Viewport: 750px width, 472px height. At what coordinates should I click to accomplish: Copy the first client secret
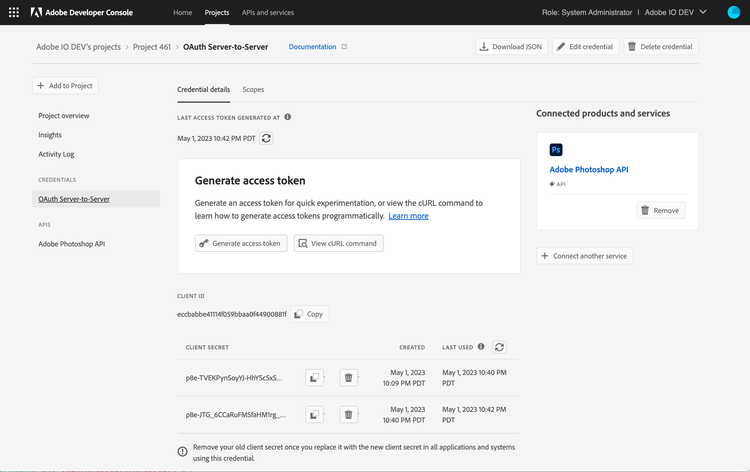[314, 378]
